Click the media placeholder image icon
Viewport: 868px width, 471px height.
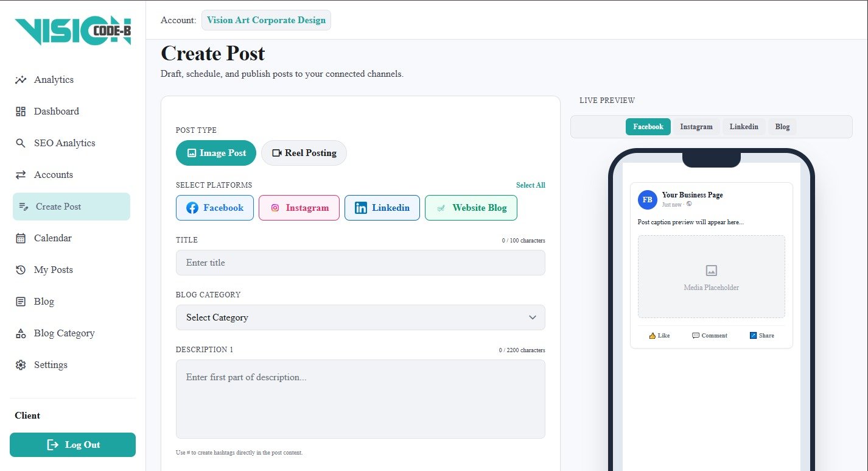(x=711, y=271)
